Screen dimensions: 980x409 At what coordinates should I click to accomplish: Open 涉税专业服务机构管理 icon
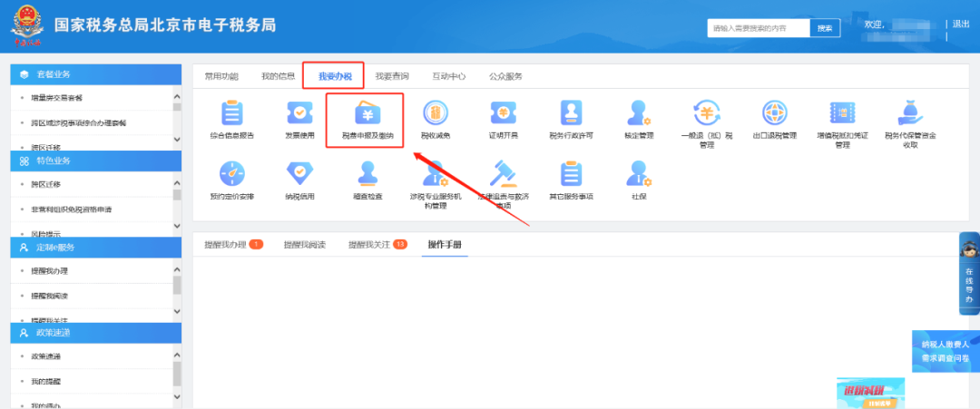point(435,174)
